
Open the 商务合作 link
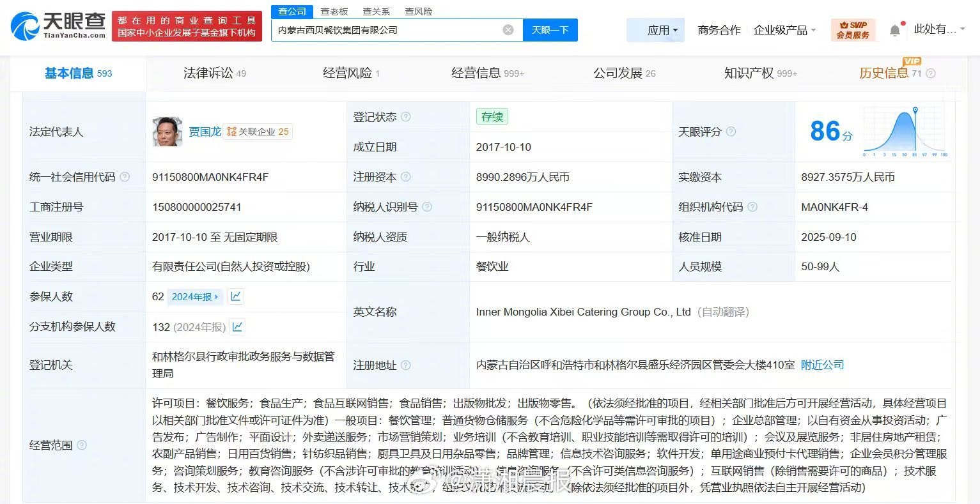[x=719, y=30]
